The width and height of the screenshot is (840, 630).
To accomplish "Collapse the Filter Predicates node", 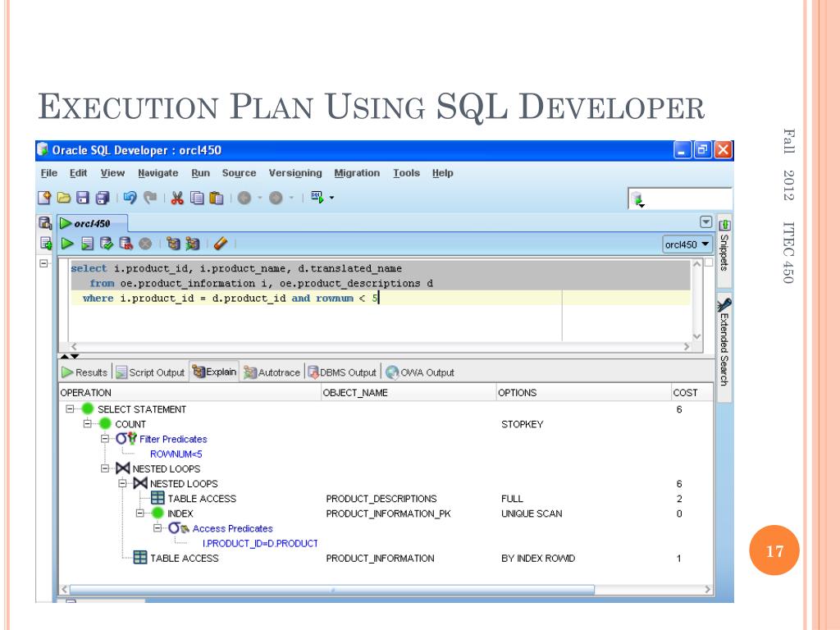I will (105, 439).
